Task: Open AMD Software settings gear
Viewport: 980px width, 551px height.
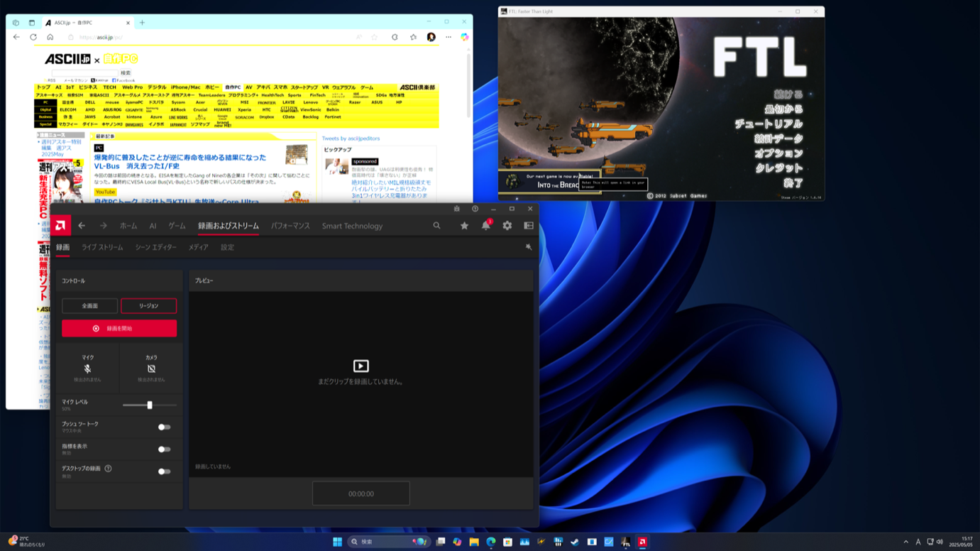Action: pyautogui.click(x=507, y=226)
